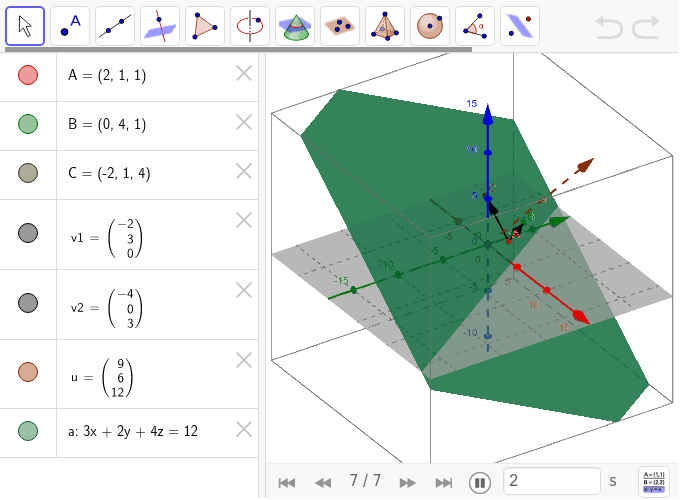This screenshot has height=500, width=680.
Task: Select the Point tool
Action: (x=70, y=26)
